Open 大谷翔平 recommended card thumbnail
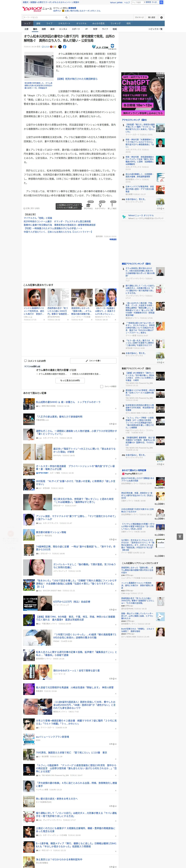186x868 pixels. coord(106,297)
